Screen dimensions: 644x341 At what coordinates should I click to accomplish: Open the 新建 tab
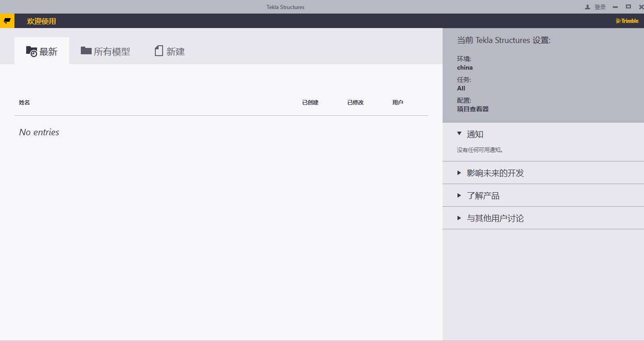170,51
